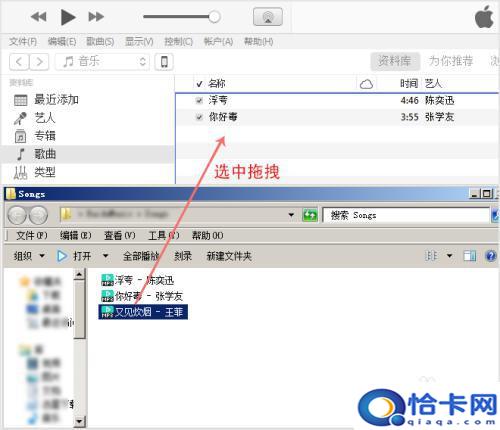Sort by the 名称 column header
The image size is (500, 430).
coord(217,83)
